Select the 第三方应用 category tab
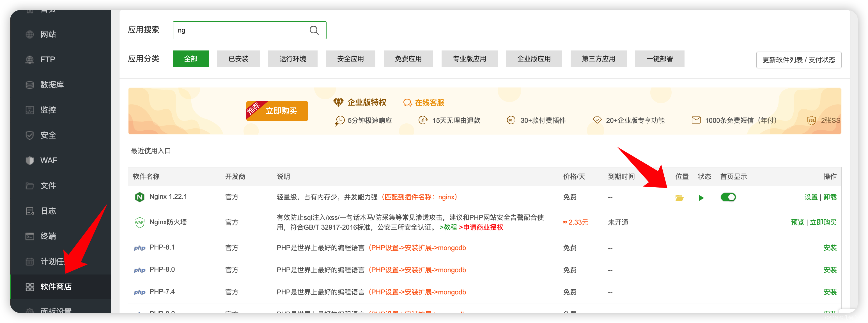This screenshot has height=323, width=868. [x=598, y=59]
